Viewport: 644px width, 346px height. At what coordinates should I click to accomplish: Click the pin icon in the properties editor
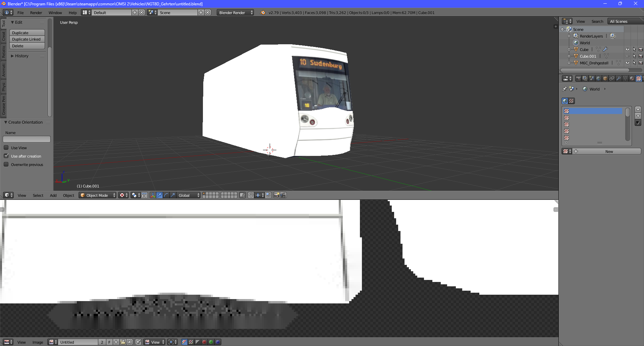pyautogui.click(x=564, y=89)
